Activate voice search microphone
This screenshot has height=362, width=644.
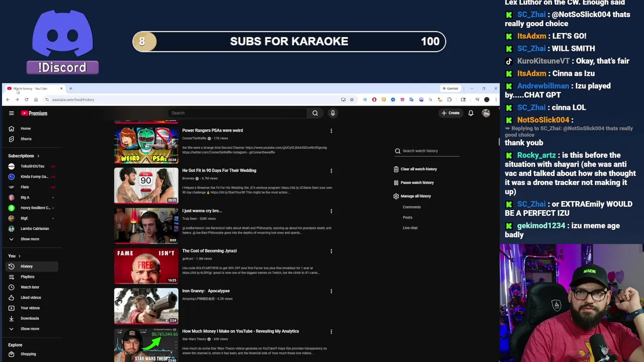[x=333, y=113]
